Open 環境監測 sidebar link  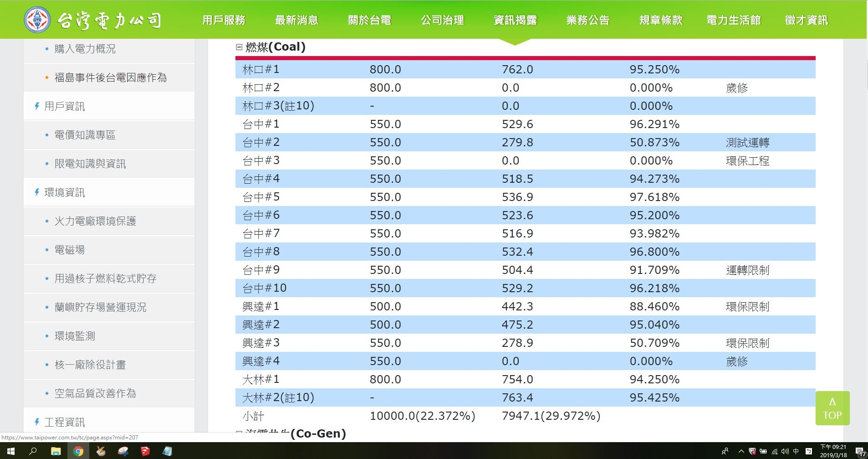tap(75, 336)
